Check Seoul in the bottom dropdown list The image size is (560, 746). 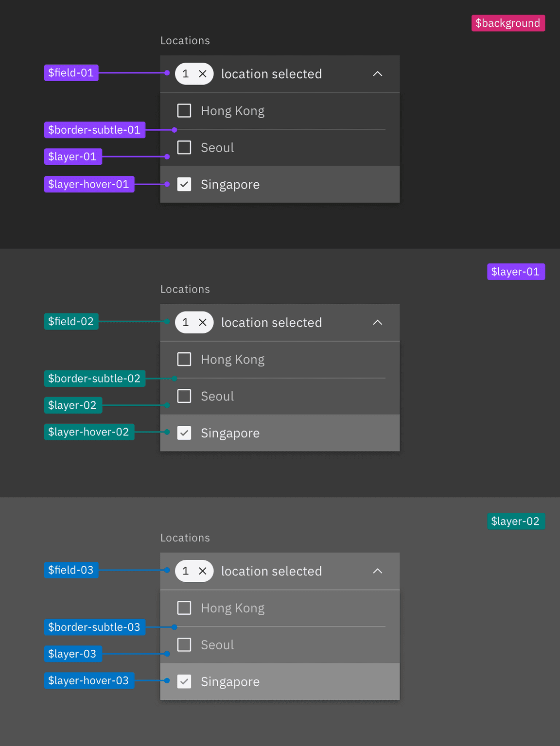(x=184, y=645)
